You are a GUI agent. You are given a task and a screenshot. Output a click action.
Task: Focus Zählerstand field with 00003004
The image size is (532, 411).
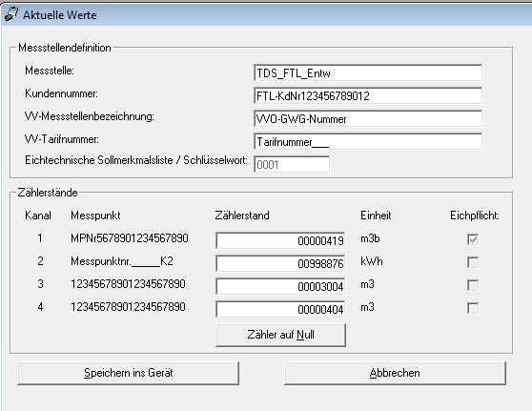click(280, 286)
